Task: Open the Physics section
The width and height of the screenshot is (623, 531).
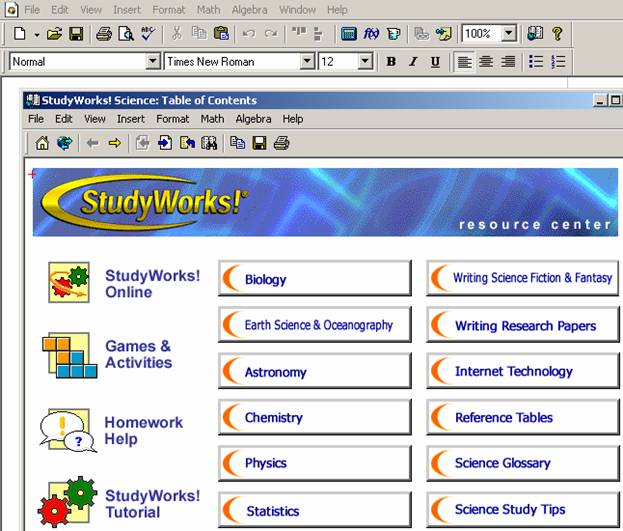Action: coord(315,463)
